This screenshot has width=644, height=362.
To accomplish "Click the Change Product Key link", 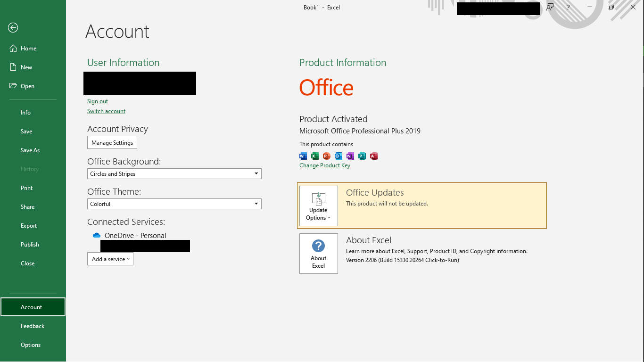I will tap(325, 165).
